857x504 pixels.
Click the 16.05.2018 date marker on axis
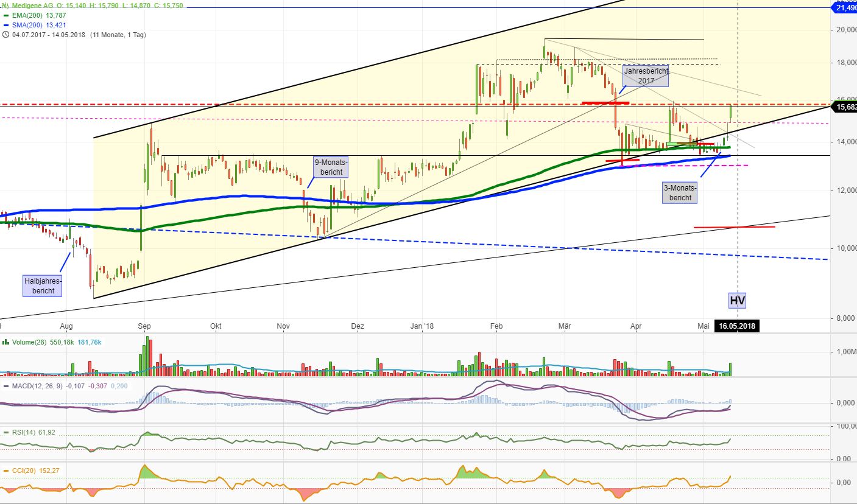[x=736, y=326]
